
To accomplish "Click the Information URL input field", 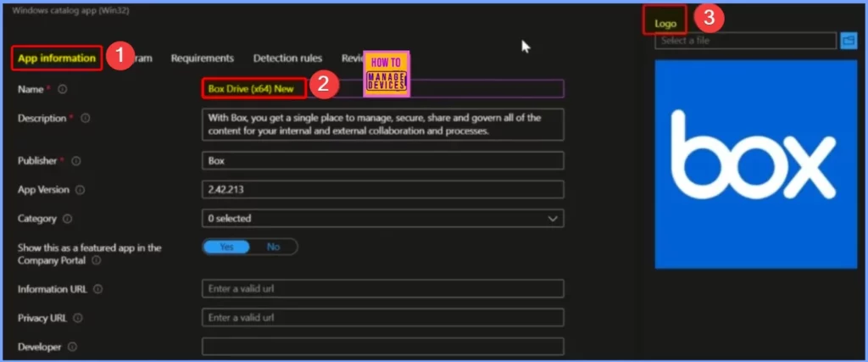I will pos(383,288).
